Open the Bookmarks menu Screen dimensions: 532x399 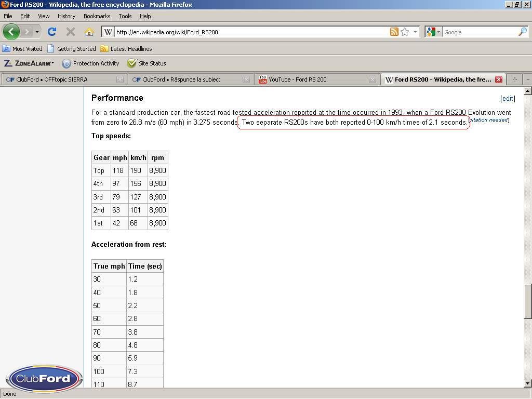pyautogui.click(x=97, y=16)
